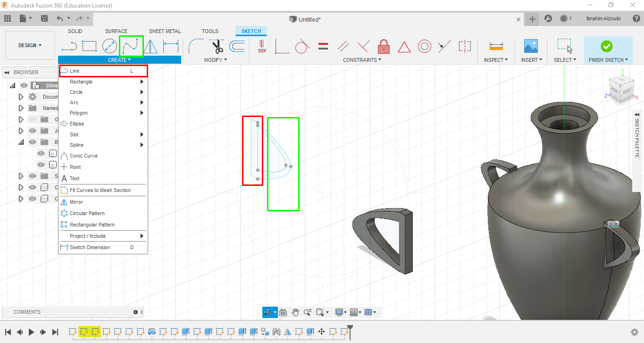
Task: Select the Offset tool in the toolbar
Action: tap(237, 46)
